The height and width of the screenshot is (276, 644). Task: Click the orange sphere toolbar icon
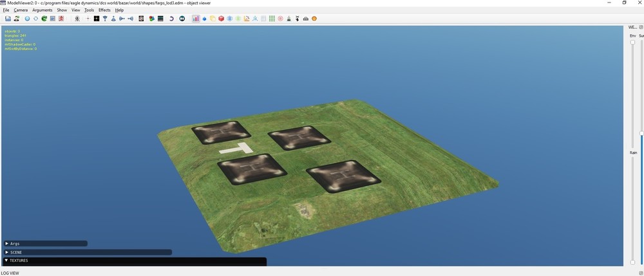pos(314,19)
